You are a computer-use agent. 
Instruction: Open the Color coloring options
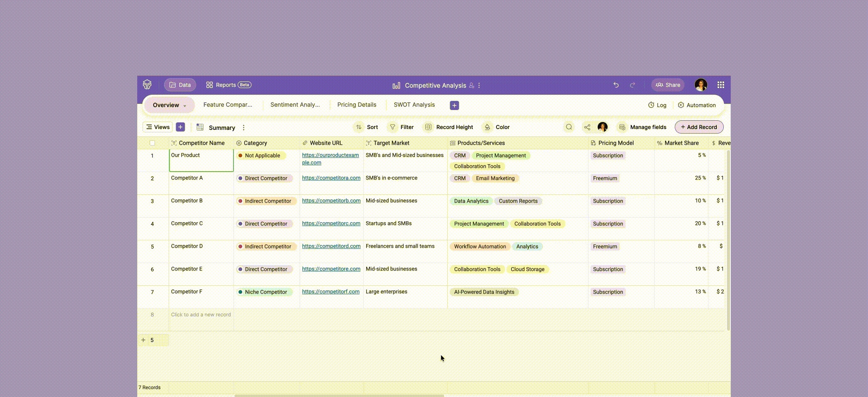click(x=496, y=127)
